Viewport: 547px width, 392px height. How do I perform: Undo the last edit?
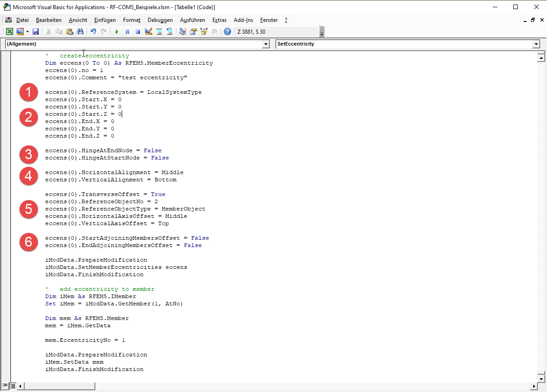[93, 31]
